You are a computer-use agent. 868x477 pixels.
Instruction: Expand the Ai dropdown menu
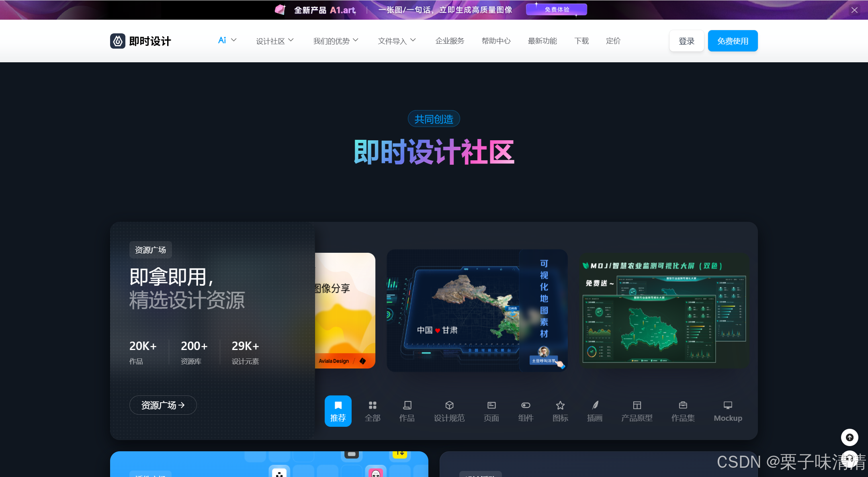pos(227,41)
